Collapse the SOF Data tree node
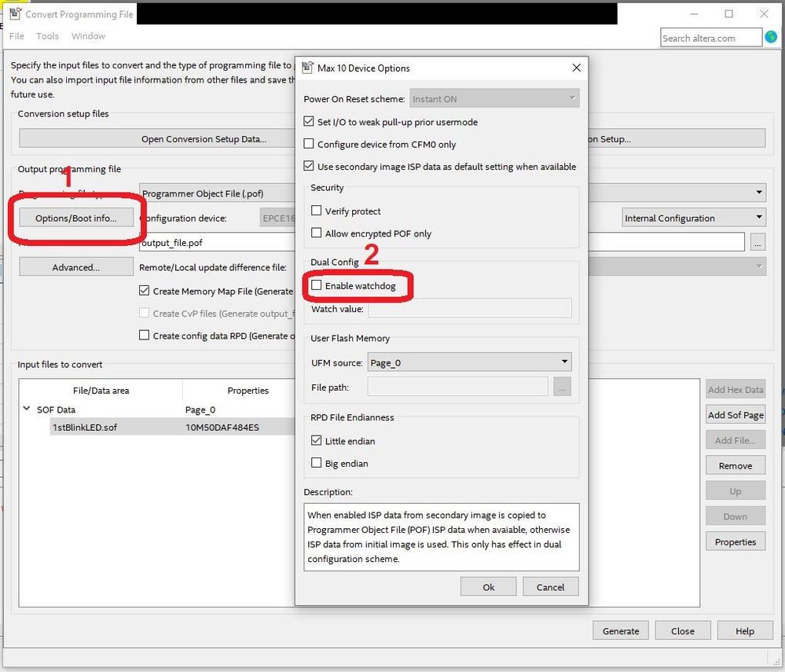785x672 pixels. tap(27, 409)
